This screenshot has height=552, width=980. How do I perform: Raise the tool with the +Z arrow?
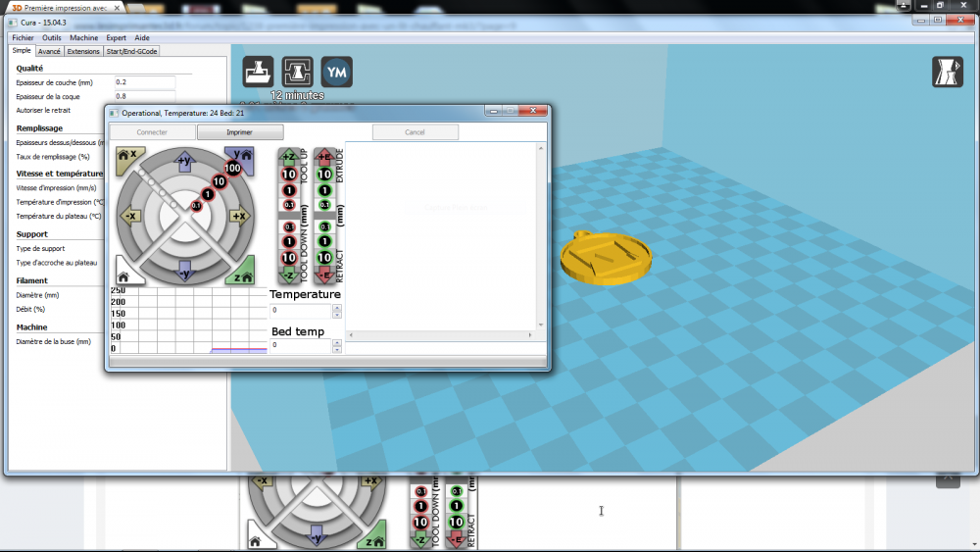(289, 157)
